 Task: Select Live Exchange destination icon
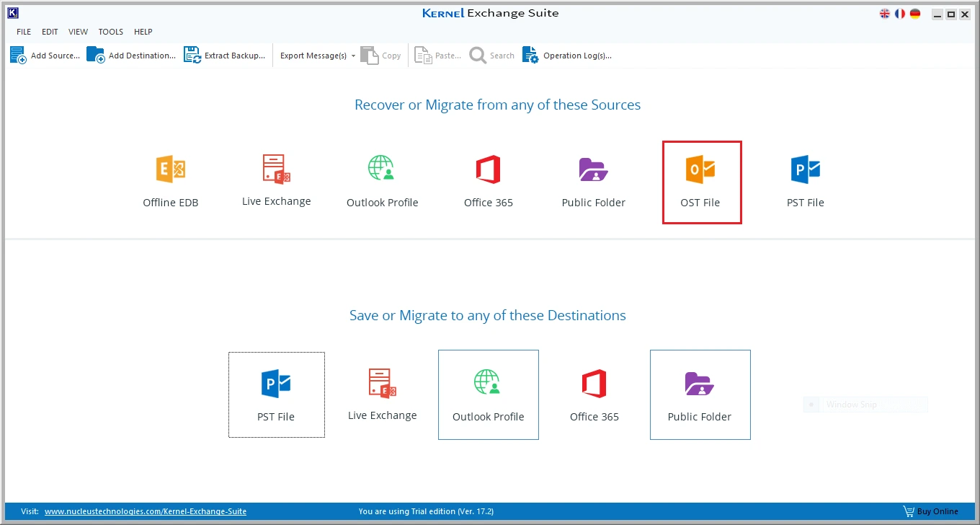point(382,394)
